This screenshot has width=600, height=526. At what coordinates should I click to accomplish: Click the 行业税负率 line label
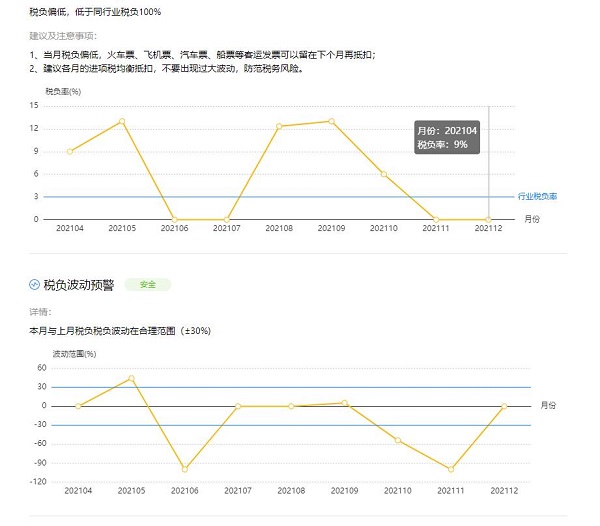pyautogui.click(x=536, y=196)
